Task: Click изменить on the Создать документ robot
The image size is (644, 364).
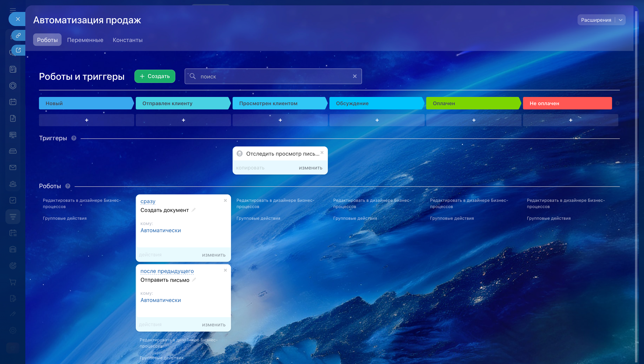Action: click(214, 255)
